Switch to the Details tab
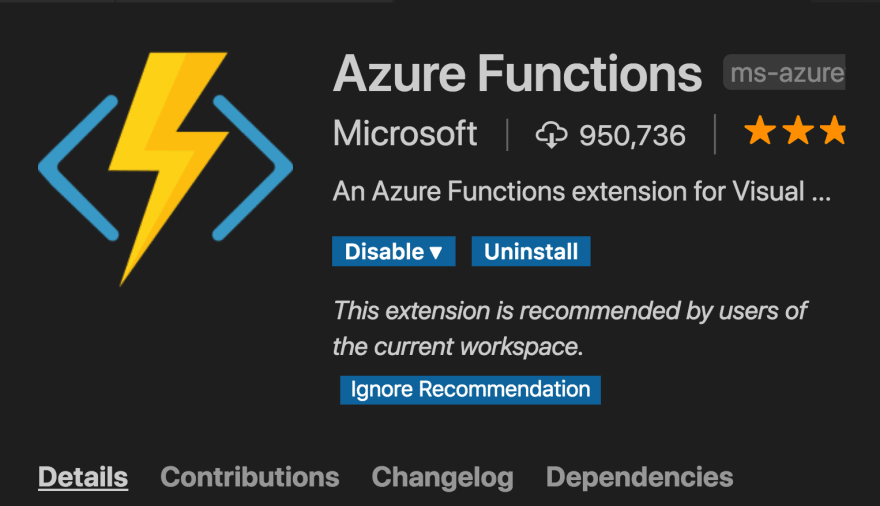 click(83, 477)
